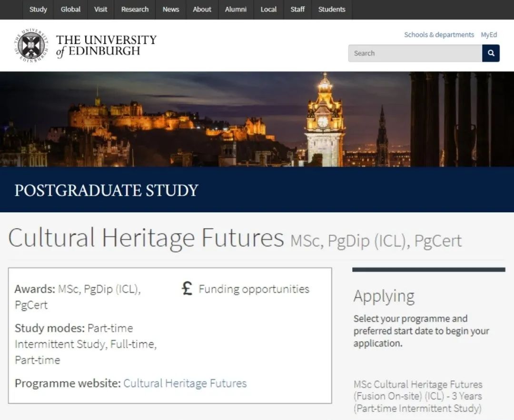Image resolution: width=514 pixels, height=420 pixels.
Task: Select Alumni in the top bar
Action: pos(236,10)
